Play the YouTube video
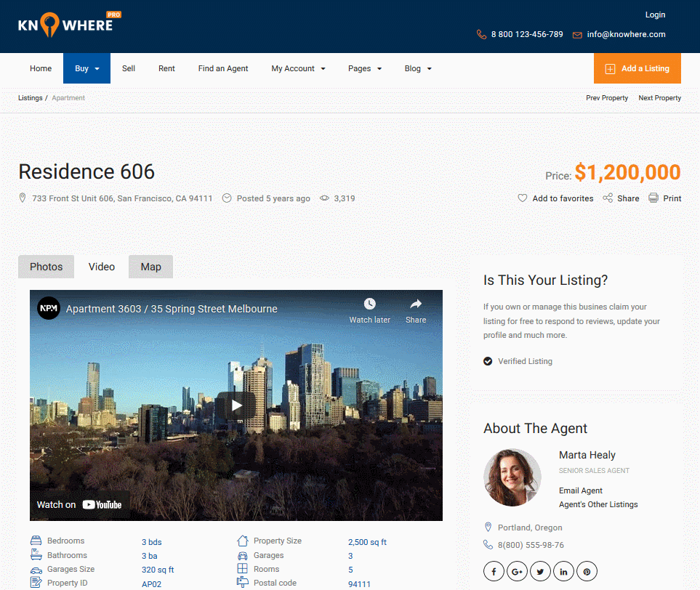The width and height of the screenshot is (700, 590). (236, 405)
